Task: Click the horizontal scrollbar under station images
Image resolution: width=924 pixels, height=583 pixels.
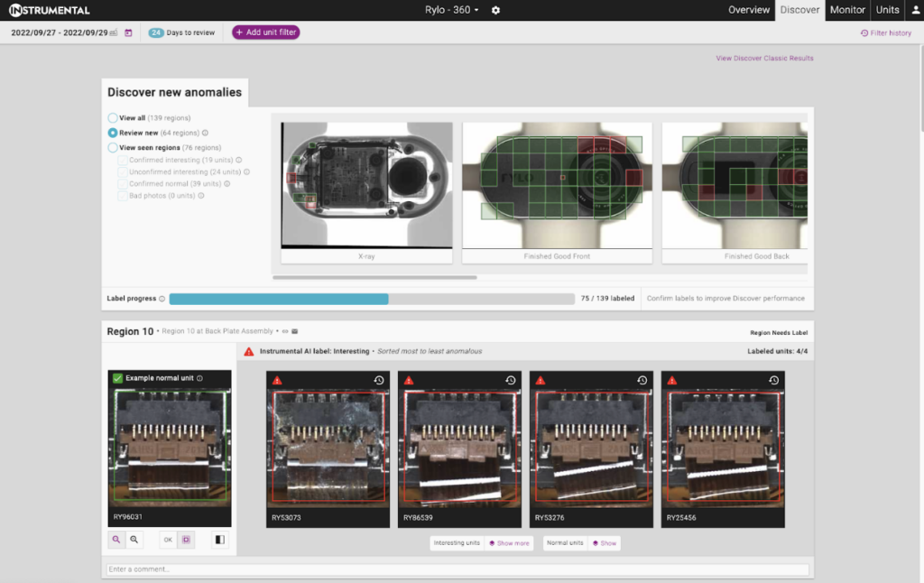Action: coord(374,277)
